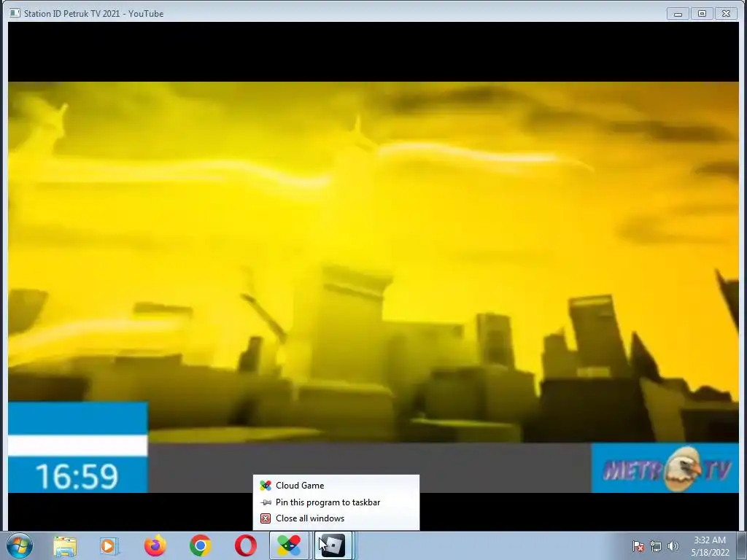Viewport: 747px width, 560px height.
Task: Click the 16:59 clock overlay in video
Action: pyautogui.click(x=77, y=475)
